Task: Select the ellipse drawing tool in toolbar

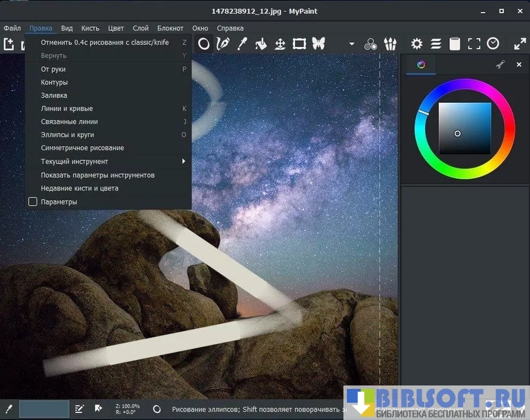Action: tap(204, 44)
